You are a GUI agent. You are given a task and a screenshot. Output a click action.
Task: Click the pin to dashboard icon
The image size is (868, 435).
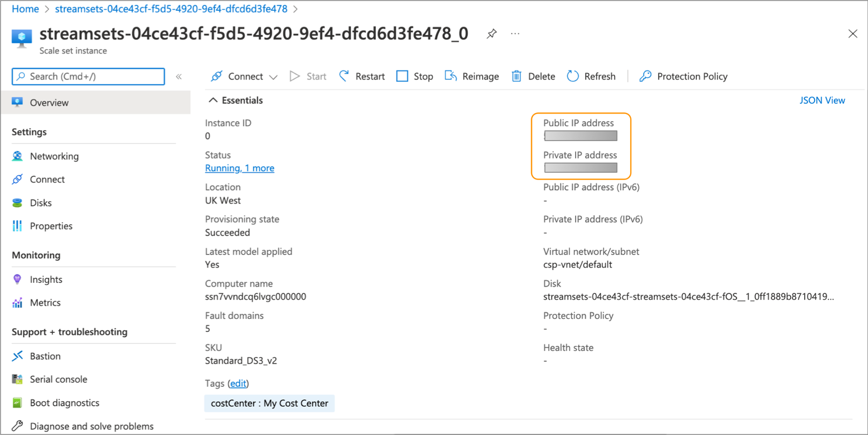point(491,34)
